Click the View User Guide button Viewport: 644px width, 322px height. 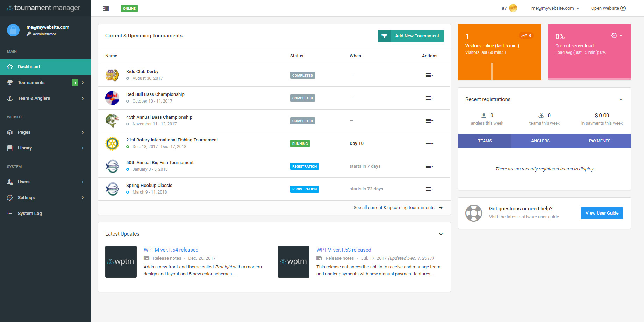602,213
